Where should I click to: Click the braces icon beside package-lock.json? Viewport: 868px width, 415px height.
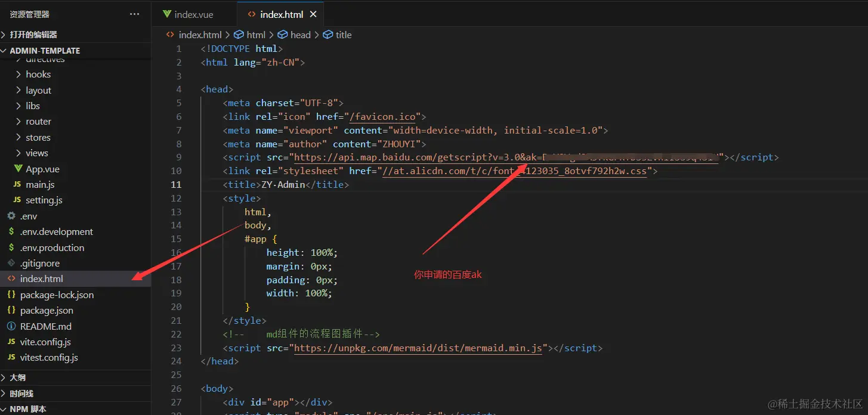point(11,295)
